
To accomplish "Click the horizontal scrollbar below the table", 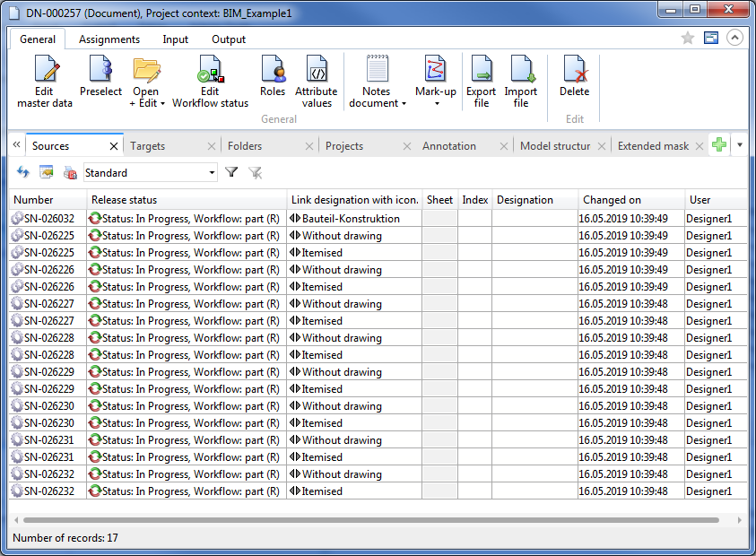I will pyautogui.click(x=370, y=519).
